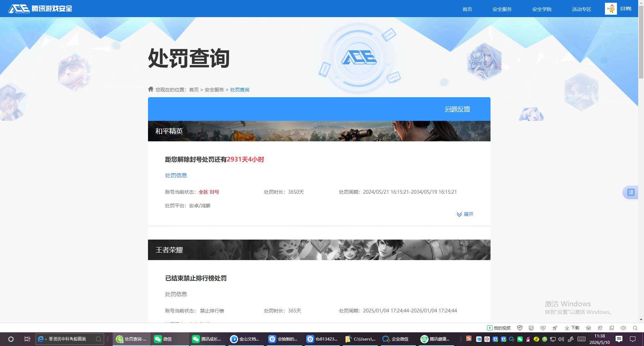Click the taskbar search magnifier icon

pyautogui.click(x=99, y=339)
